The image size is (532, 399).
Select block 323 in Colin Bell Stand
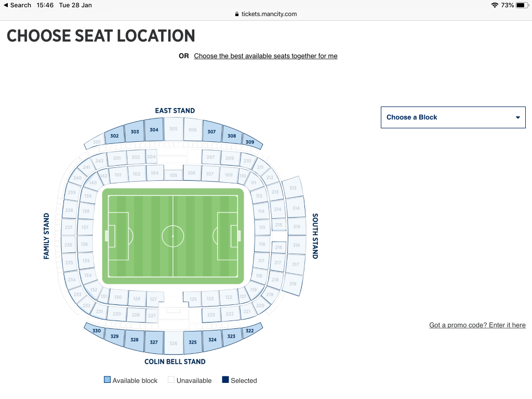(232, 337)
